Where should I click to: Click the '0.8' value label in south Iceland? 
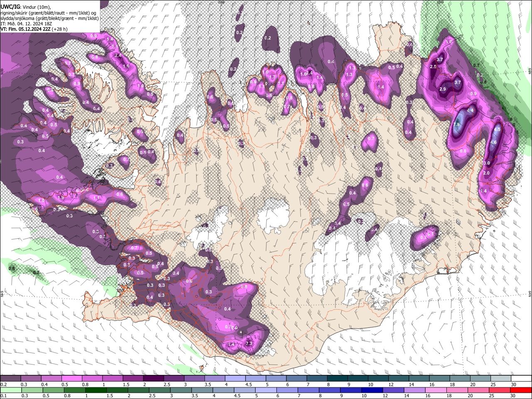(244, 286)
